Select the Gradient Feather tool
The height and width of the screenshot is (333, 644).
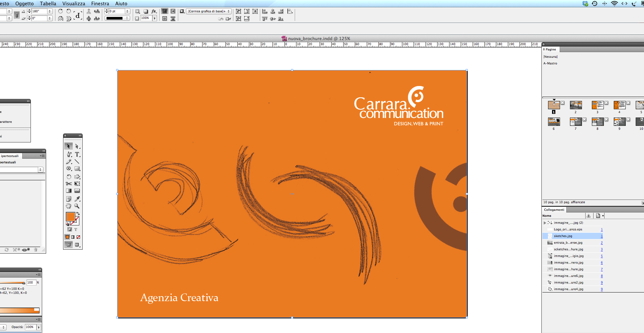(x=77, y=191)
